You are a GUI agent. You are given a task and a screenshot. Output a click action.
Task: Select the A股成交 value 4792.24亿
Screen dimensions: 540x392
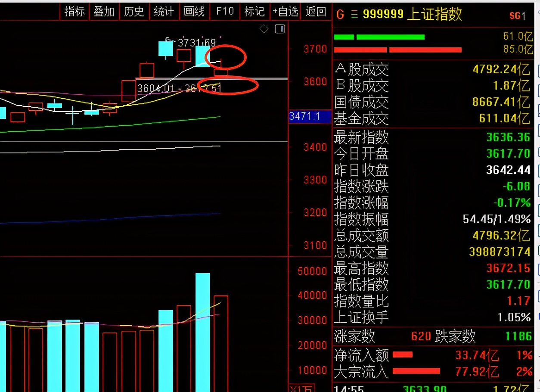coord(501,69)
